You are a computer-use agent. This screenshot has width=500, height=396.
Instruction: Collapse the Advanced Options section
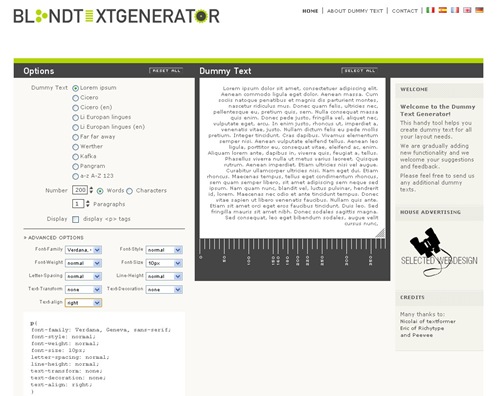coord(54,238)
